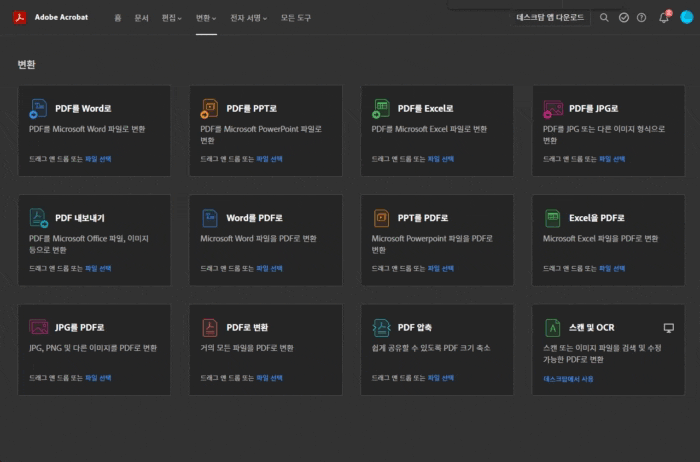Viewport: 700px width, 462px height.
Task: Click 파일 선택 link in Word를 PDF로 card
Action: 269,268
